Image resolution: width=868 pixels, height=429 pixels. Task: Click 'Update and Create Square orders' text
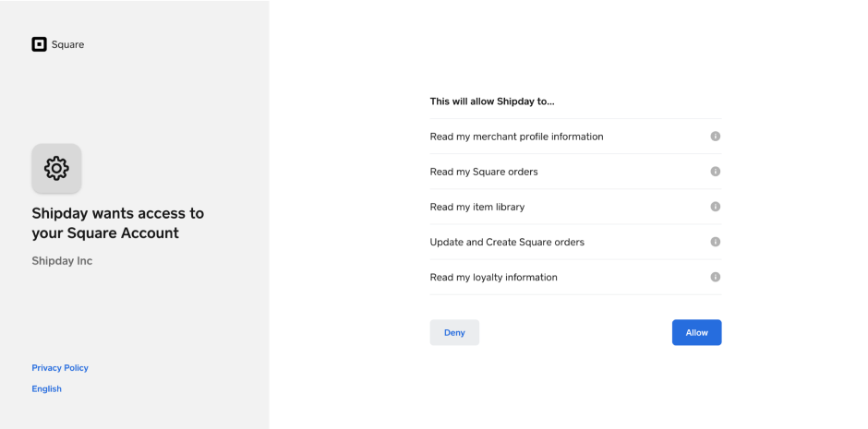507,242
